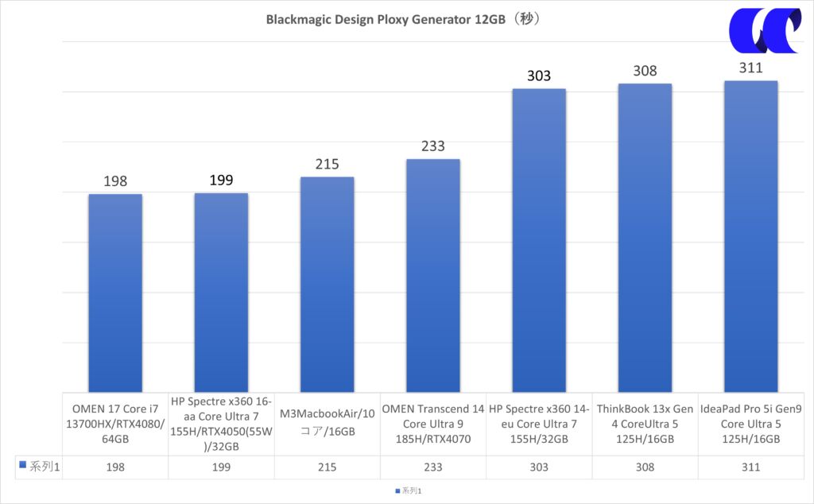
Task: Click the M3MacbookAir bar in the chart
Action: (x=327, y=285)
